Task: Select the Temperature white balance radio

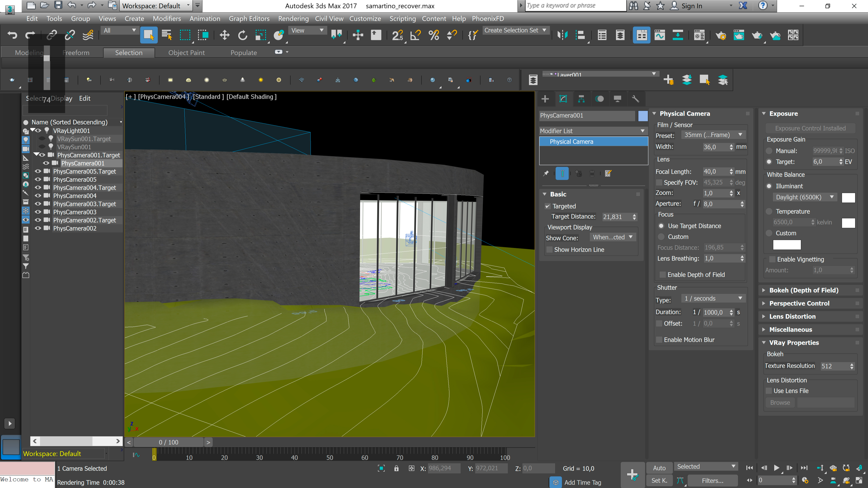Action: pyautogui.click(x=769, y=211)
